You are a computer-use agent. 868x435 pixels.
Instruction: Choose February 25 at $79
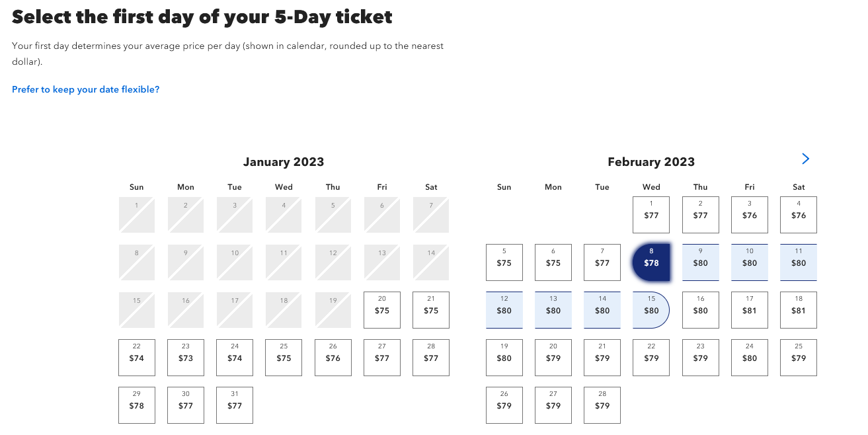(x=799, y=358)
